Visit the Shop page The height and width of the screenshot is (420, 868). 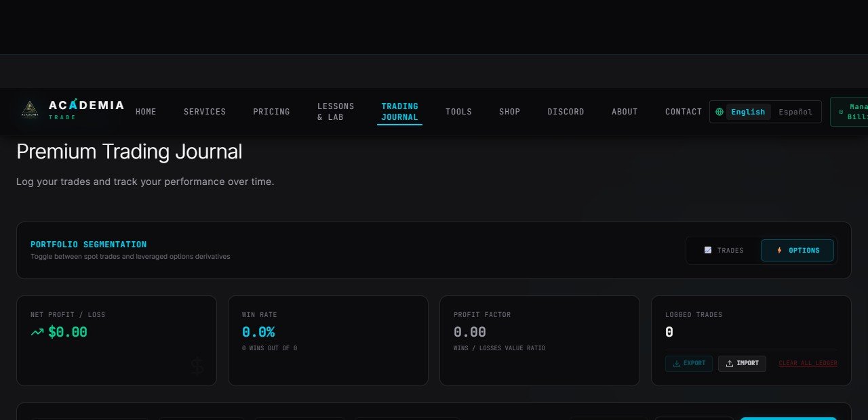(x=509, y=112)
